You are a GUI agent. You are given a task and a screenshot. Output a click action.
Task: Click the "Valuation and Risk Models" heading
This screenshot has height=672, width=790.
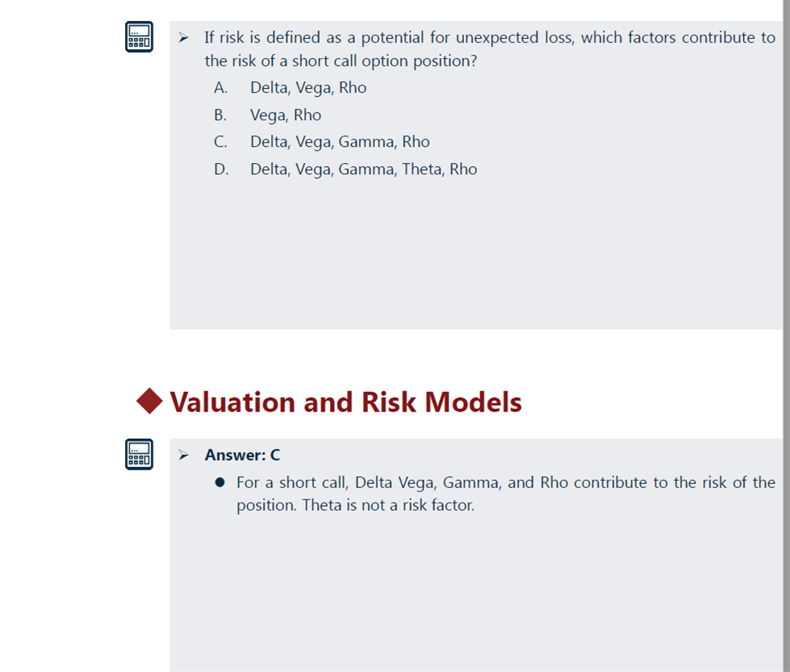click(x=345, y=402)
